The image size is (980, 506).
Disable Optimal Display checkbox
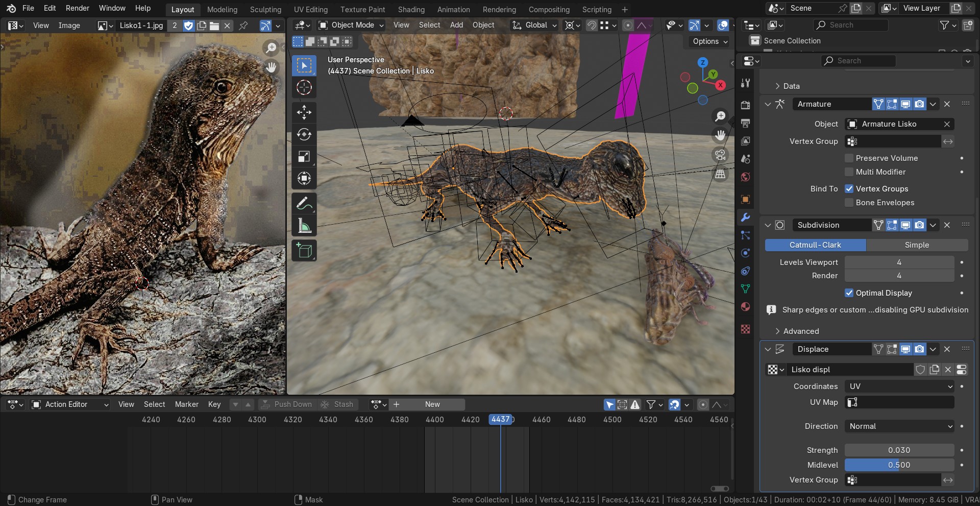(849, 293)
